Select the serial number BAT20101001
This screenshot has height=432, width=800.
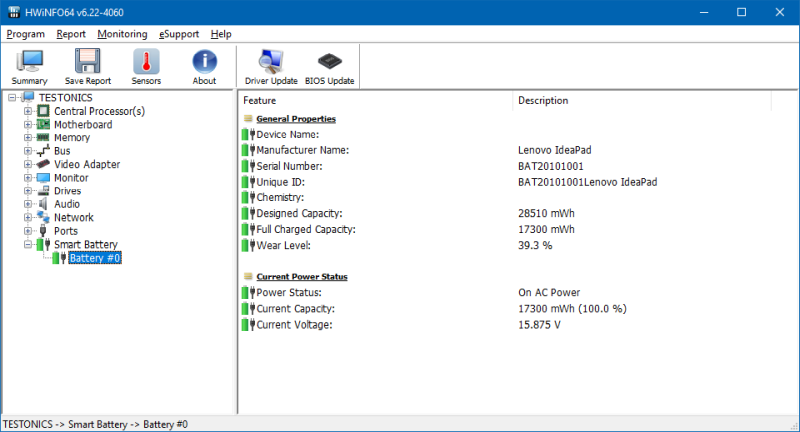551,166
